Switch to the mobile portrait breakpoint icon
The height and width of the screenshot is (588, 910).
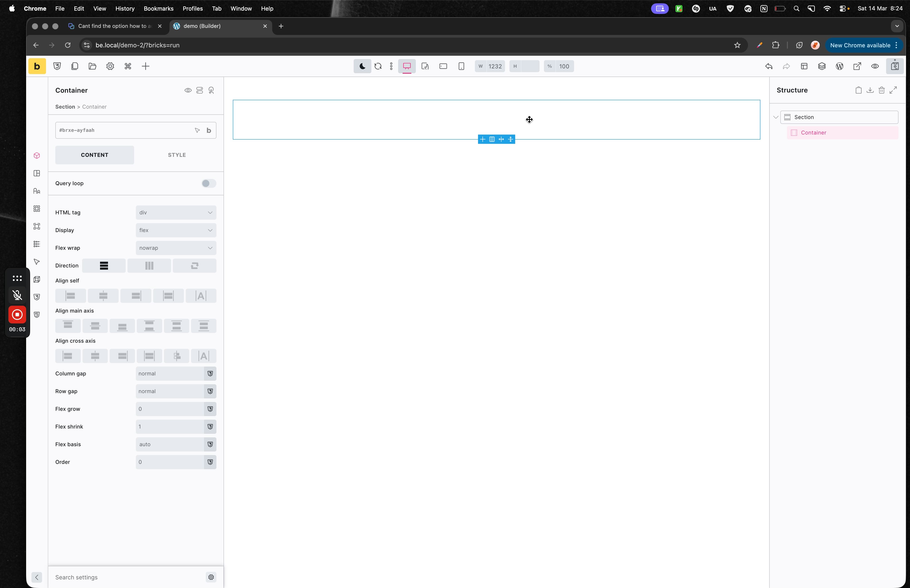coord(461,66)
